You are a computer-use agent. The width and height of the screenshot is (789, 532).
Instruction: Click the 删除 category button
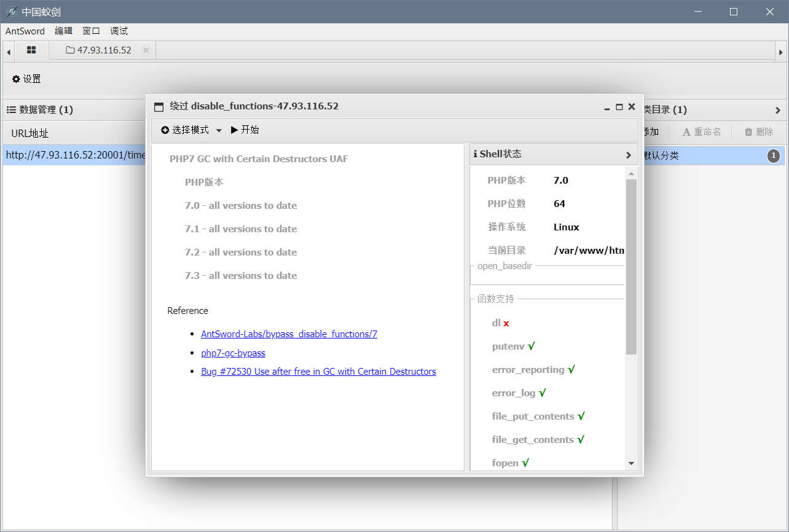pos(759,131)
